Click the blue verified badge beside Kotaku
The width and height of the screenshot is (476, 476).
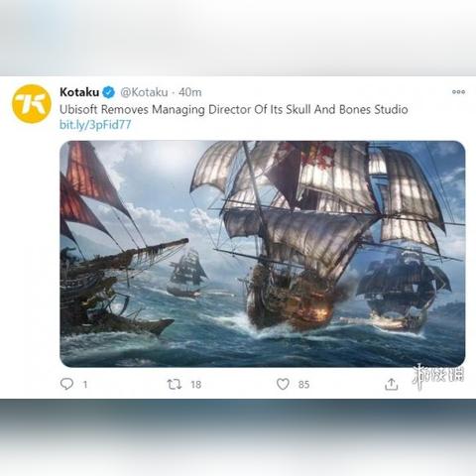pos(108,92)
